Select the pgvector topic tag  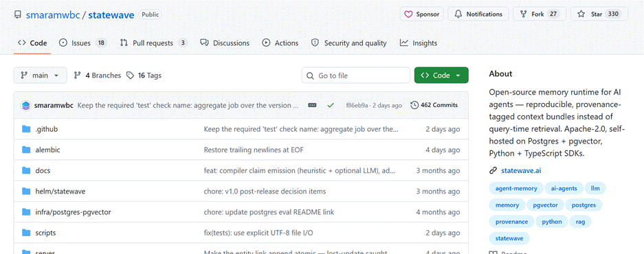click(x=545, y=205)
